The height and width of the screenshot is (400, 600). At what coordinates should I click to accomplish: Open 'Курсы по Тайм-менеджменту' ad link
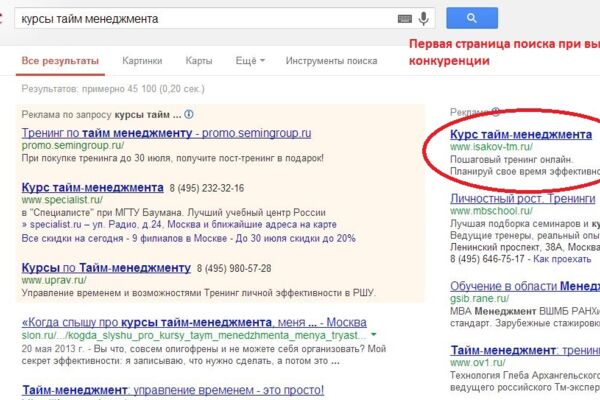(106, 268)
